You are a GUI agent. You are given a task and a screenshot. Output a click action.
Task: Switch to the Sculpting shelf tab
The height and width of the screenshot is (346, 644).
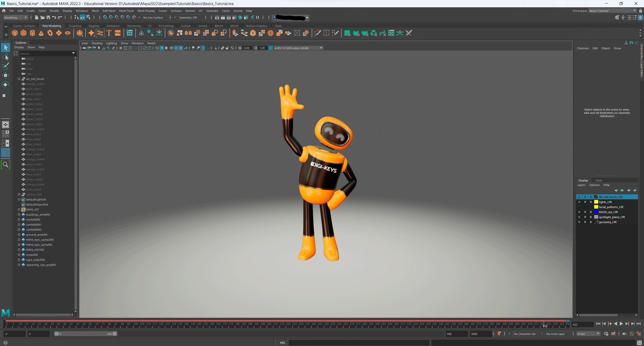(x=74, y=26)
